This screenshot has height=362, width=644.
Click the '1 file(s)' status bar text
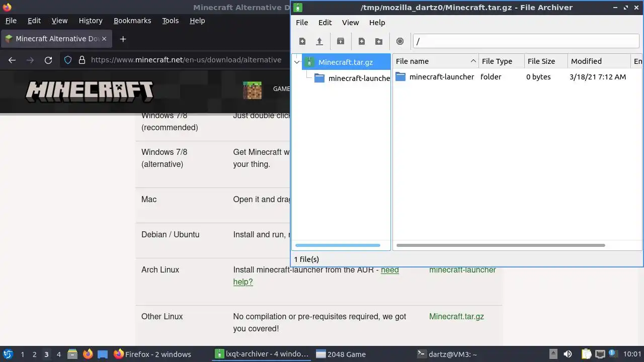point(306,259)
